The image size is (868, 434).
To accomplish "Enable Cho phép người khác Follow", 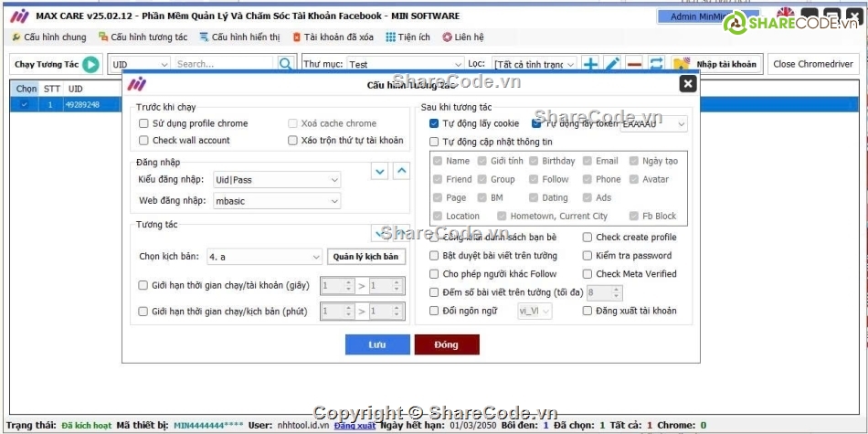I will pos(434,274).
